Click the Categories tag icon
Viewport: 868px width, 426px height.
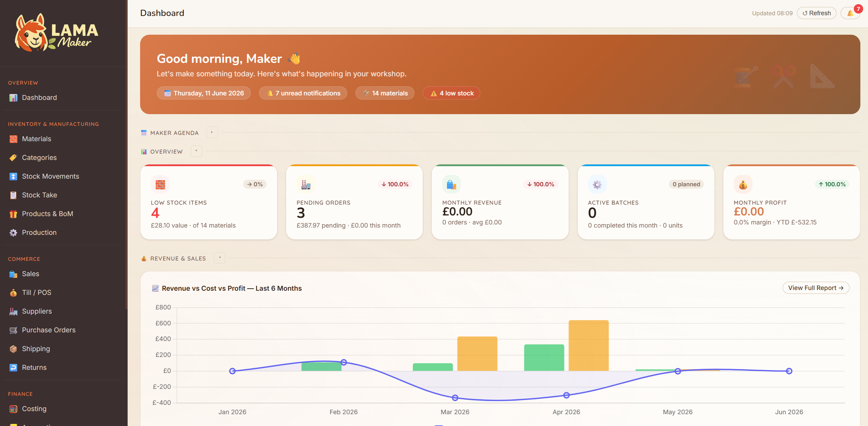(x=13, y=158)
